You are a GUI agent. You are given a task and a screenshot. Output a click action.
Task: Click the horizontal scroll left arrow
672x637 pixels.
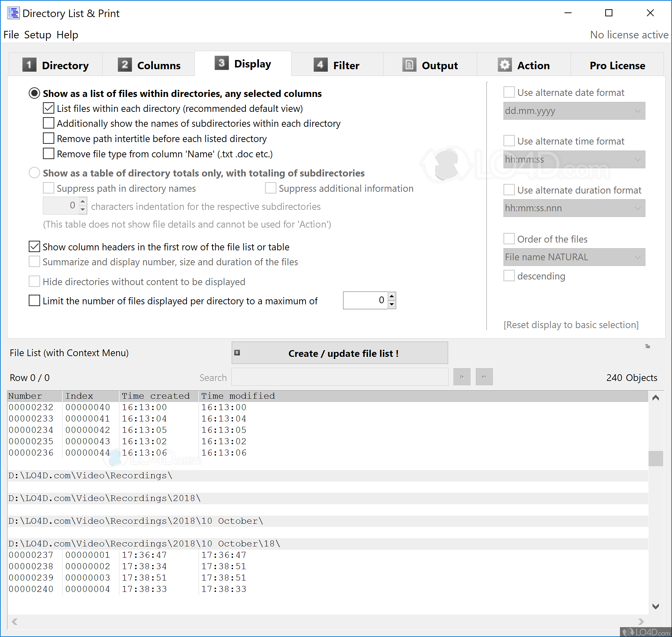(15, 622)
